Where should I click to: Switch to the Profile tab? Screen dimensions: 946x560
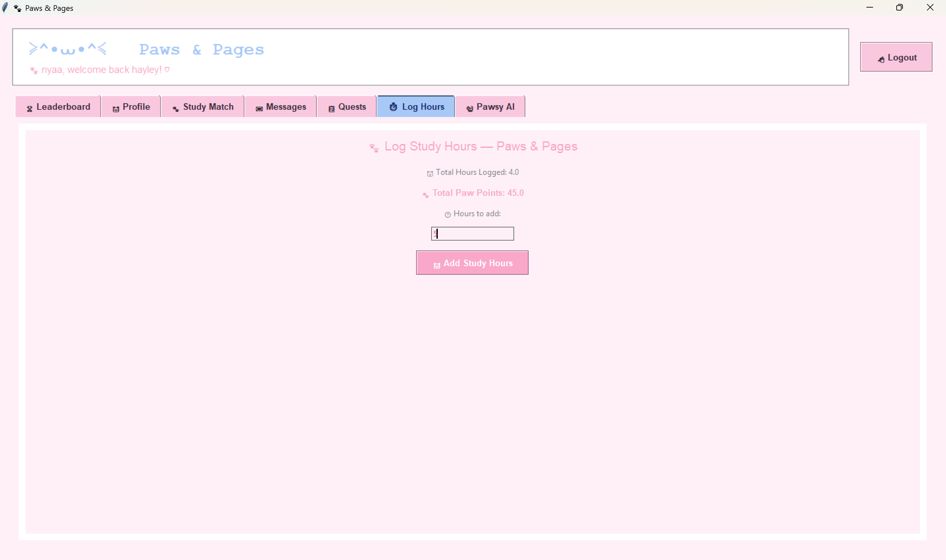click(x=131, y=107)
